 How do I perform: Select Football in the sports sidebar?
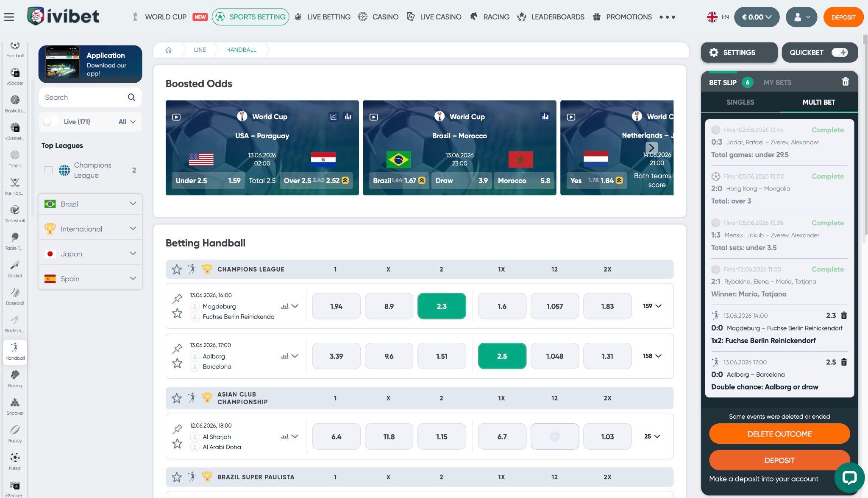point(15,50)
